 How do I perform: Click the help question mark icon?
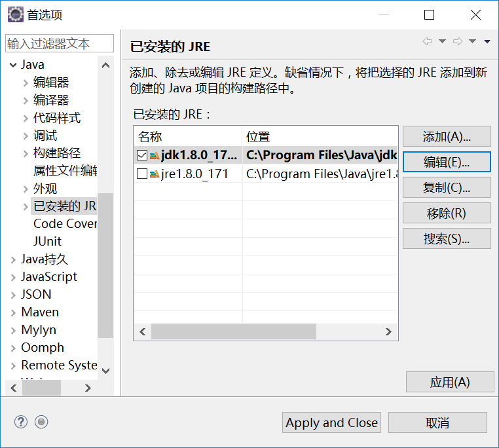pyautogui.click(x=21, y=422)
